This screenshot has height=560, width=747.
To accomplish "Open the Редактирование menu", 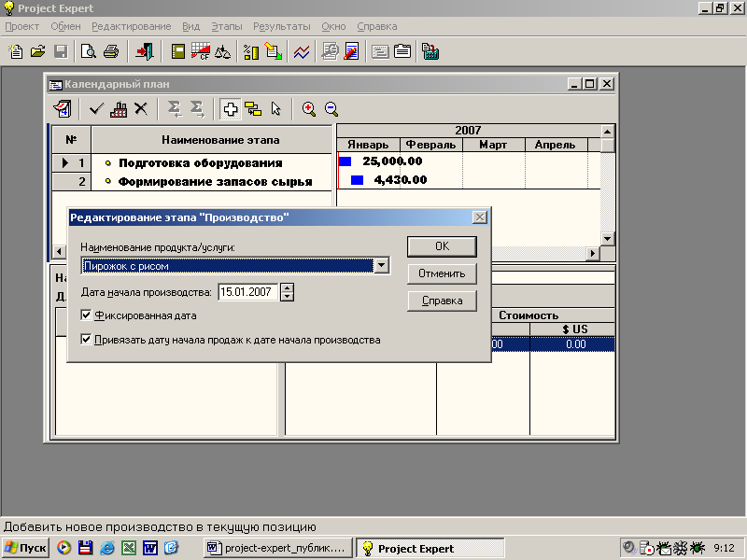I will click(x=132, y=27).
